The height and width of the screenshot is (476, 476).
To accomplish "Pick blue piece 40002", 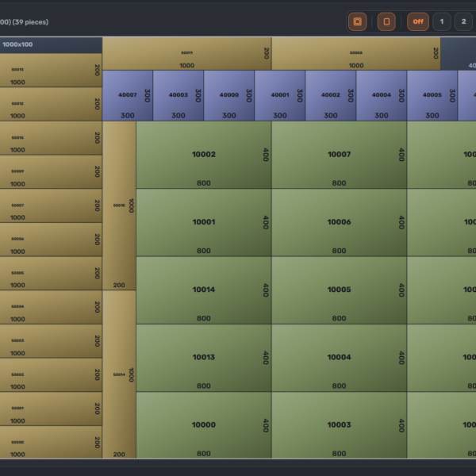I will [x=330, y=95].
